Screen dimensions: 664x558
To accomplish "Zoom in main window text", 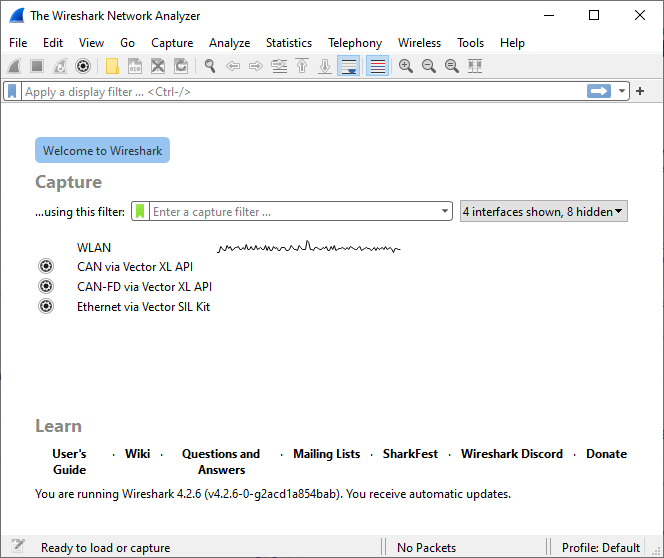I will (x=406, y=66).
